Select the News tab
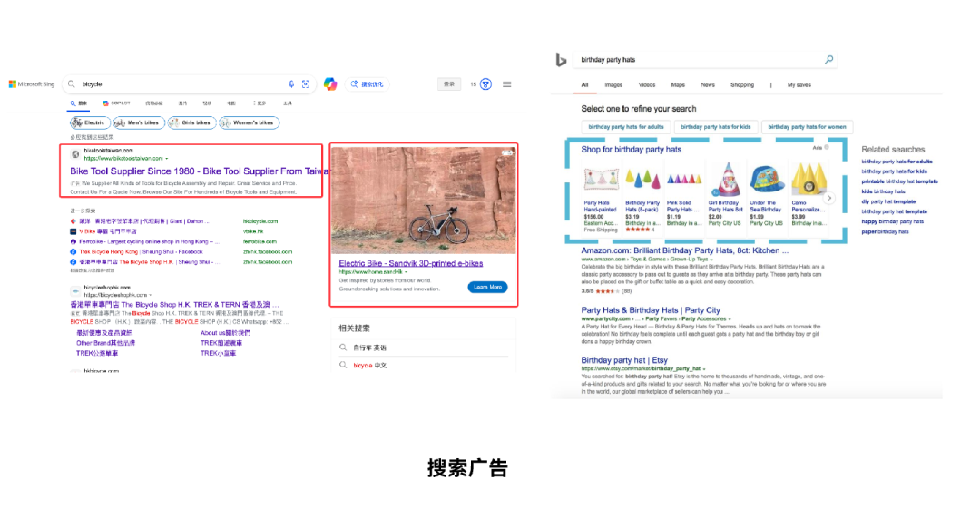Screen dimensions: 980x529 pos(708,85)
